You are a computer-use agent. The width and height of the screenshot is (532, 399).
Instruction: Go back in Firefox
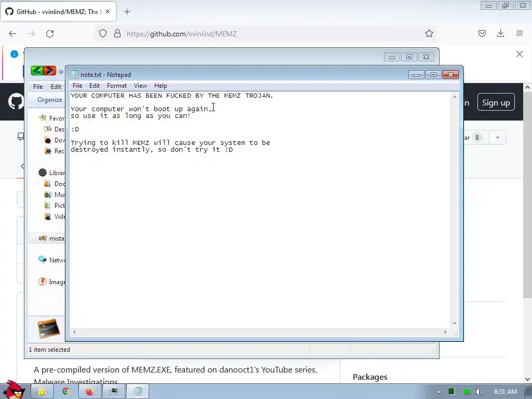[x=12, y=34]
